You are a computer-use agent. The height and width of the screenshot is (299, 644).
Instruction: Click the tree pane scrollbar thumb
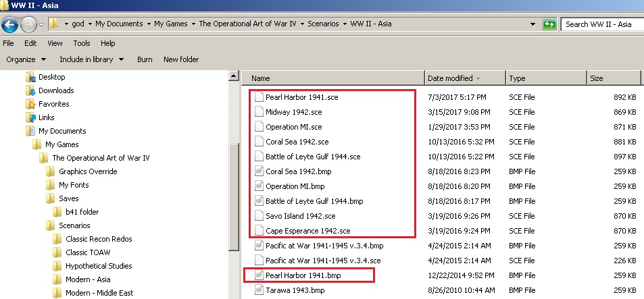(234, 197)
